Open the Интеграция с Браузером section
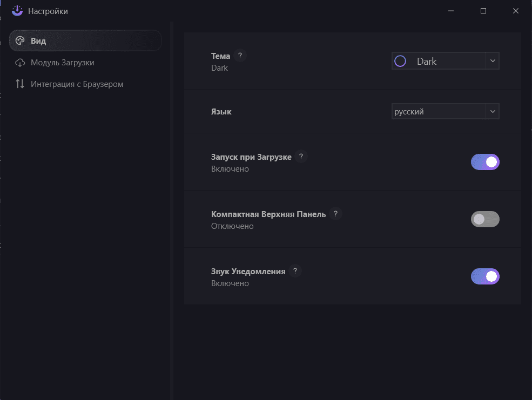This screenshot has height=400, width=532. coord(77,84)
